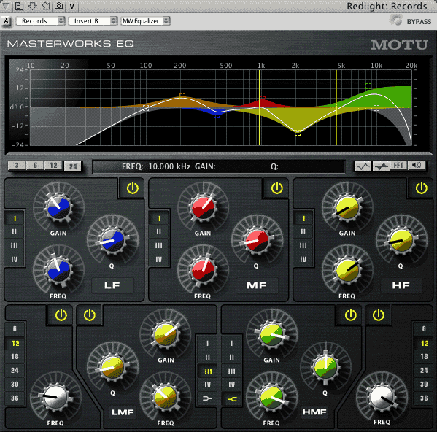Toggle the FFT analysis display
The width and height of the screenshot is (437, 432).
(x=399, y=165)
